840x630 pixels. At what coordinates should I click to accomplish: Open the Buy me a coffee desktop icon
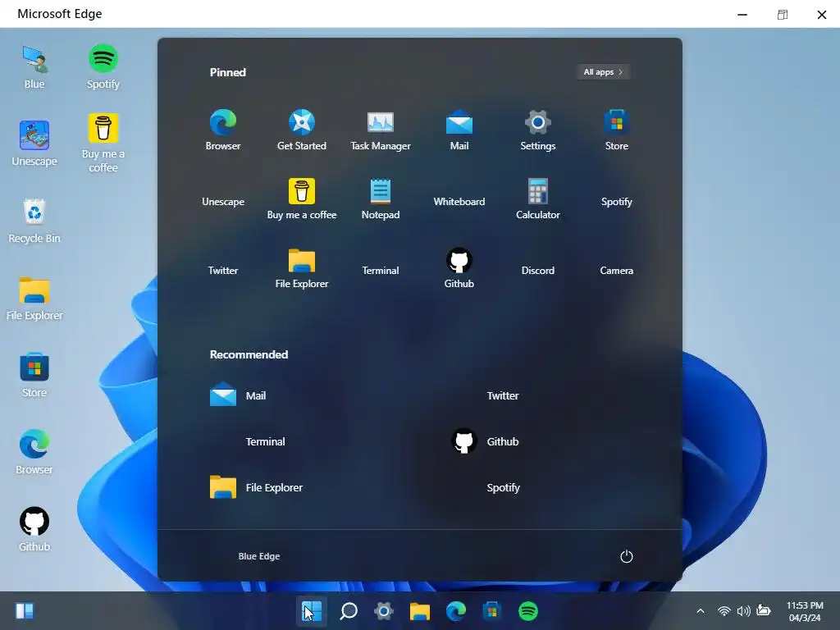pos(103,144)
